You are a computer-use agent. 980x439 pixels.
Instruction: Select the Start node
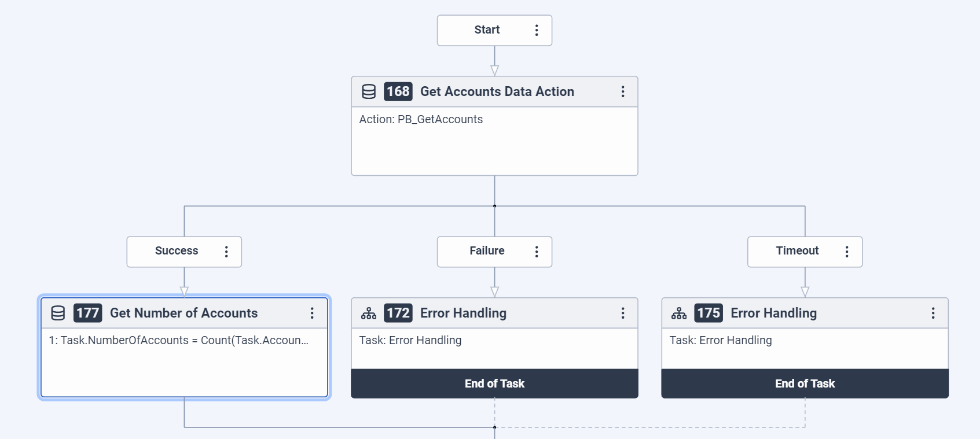tap(487, 30)
